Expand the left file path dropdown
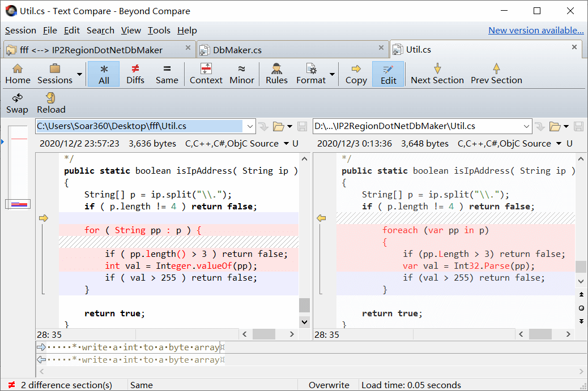Screen dimensions: 588x391 click(x=250, y=126)
